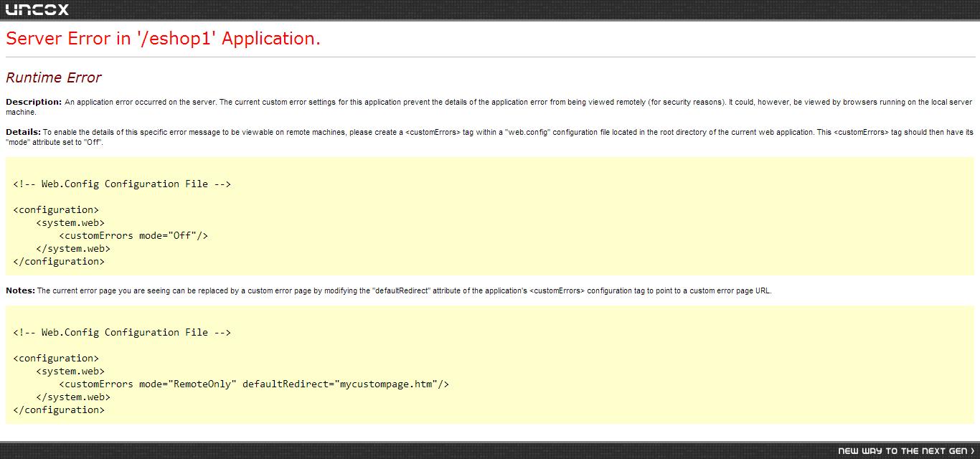Click the closing </system.web> tag in second code block
The height and width of the screenshot is (459, 980).
point(73,397)
